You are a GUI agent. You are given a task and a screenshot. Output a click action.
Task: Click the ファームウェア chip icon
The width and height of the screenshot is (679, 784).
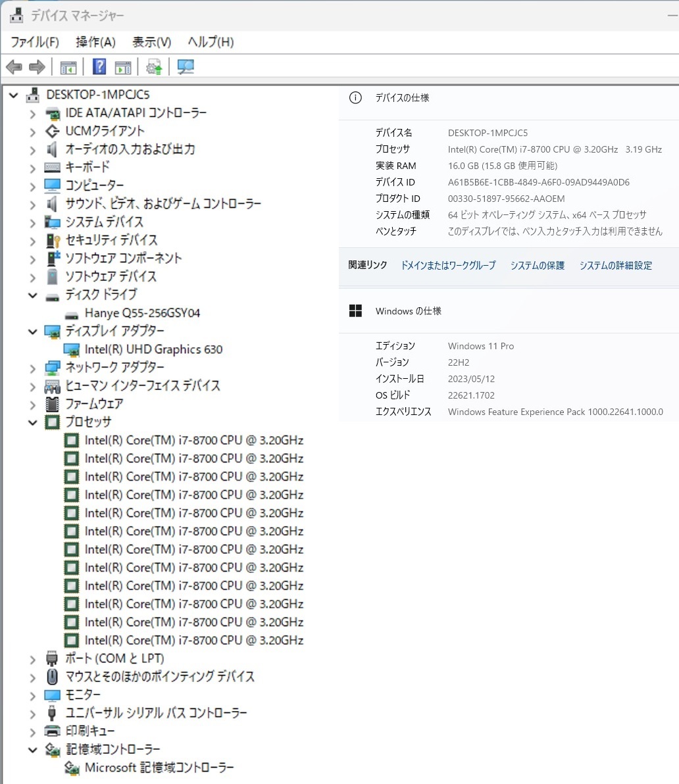(x=53, y=404)
